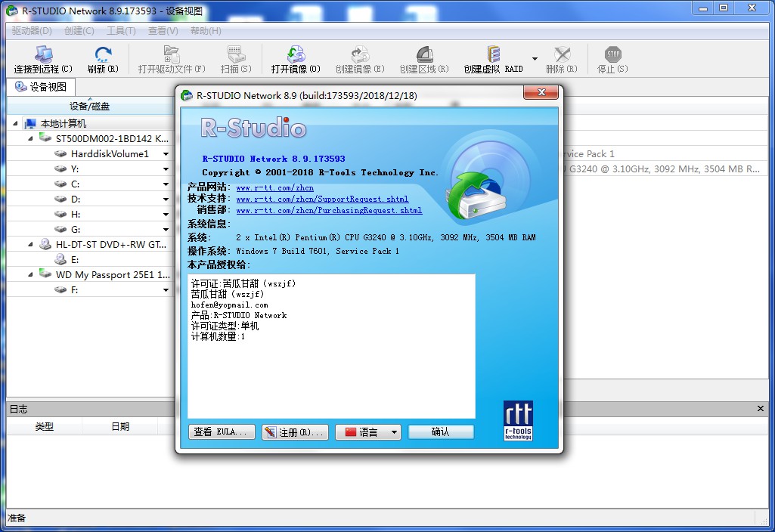Click the R-Studio icon in About dialog title
Viewport: 775px width, 532px height.
point(187,95)
